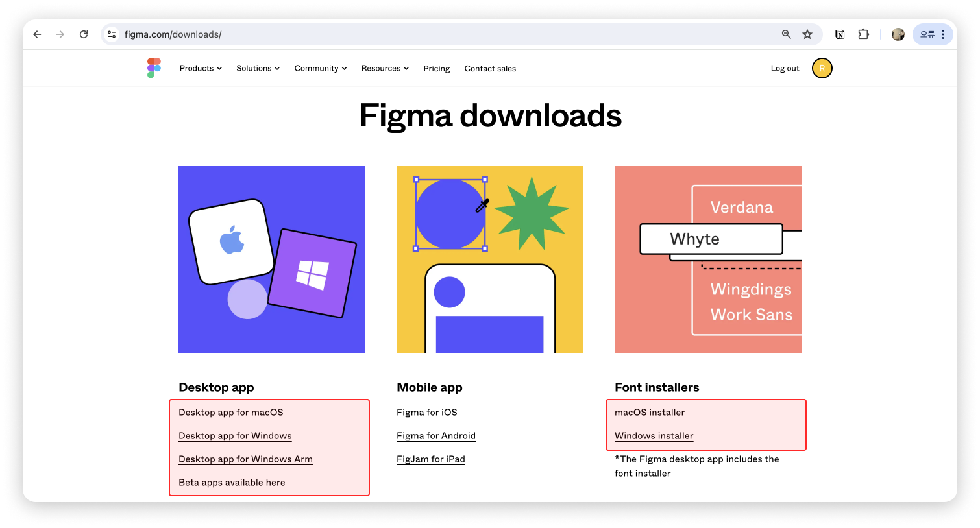The width and height of the screenshot is (980, 528).
Task: Open Figma for Android link
Action: [x=436, y=436]
